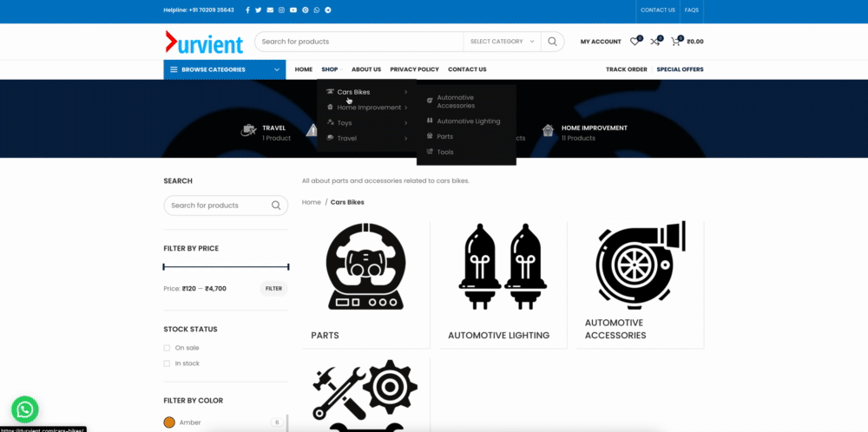The height and width of the screenshot is (432, 868).
Task: Click the Travel suitcase icon in banner
Action: point(249,130)
